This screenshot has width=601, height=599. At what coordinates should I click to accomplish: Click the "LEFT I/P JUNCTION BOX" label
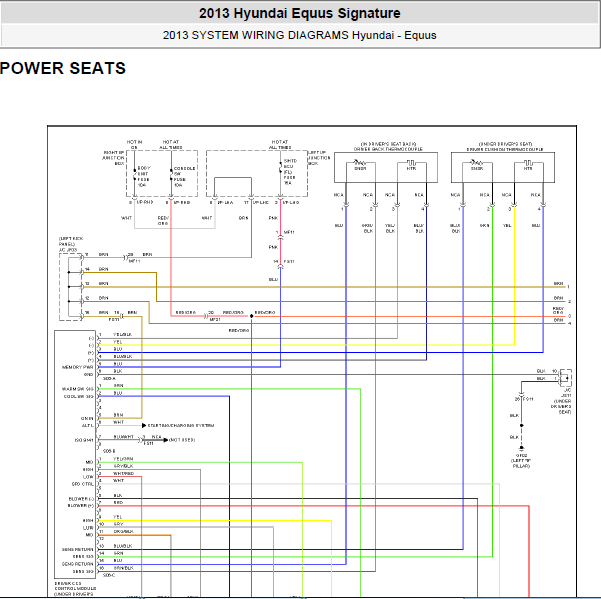pos(319,158)
